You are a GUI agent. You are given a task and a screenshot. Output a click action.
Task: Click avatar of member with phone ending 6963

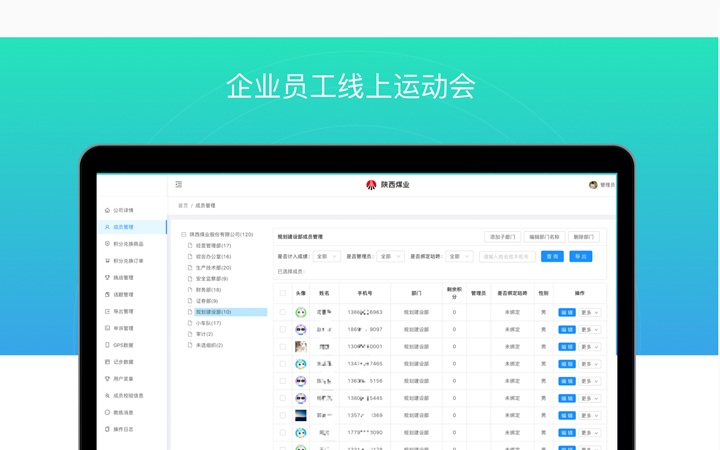[301, 312]
